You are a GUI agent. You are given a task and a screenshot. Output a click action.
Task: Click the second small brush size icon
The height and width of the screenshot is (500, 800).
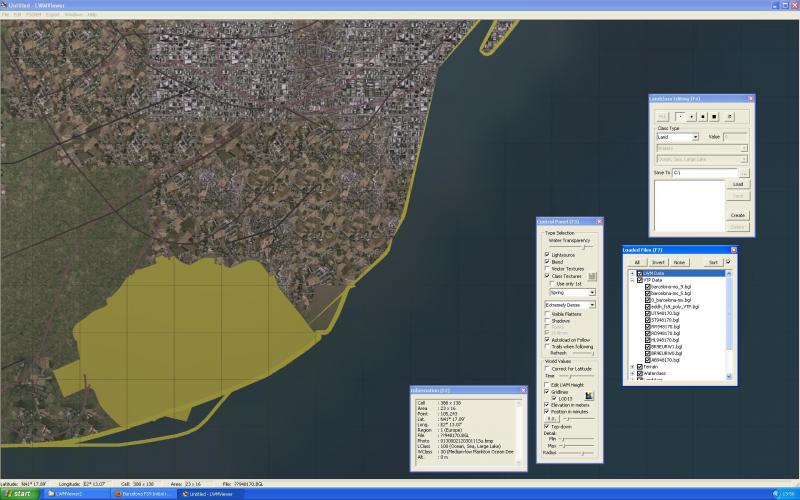click(x=691, y=116)
